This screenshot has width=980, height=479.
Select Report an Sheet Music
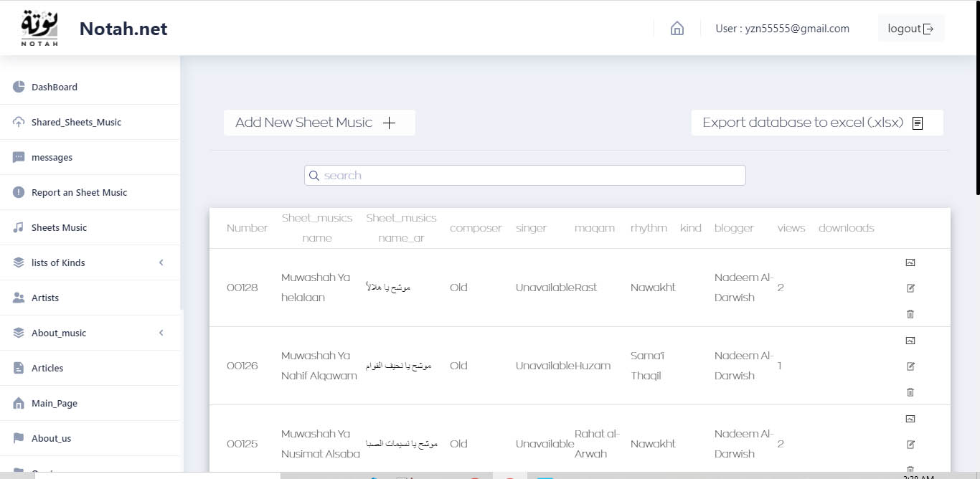tap(79, 193)
